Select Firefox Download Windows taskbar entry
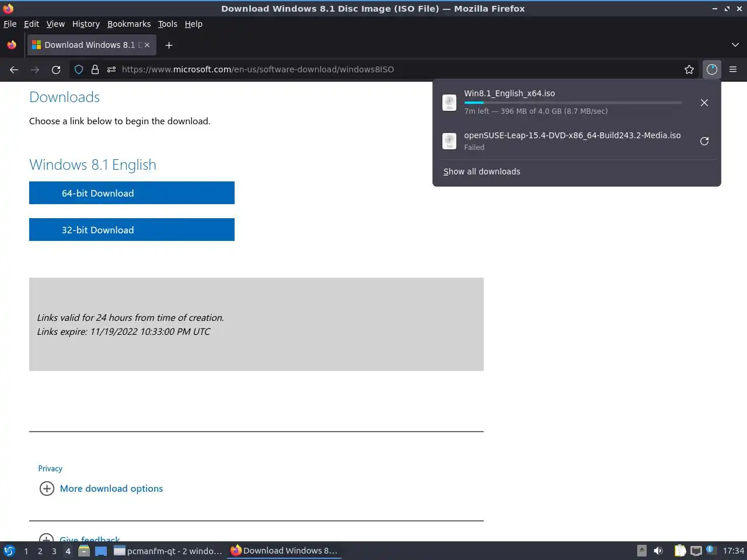The image size is (747, 560). point(284,551)
